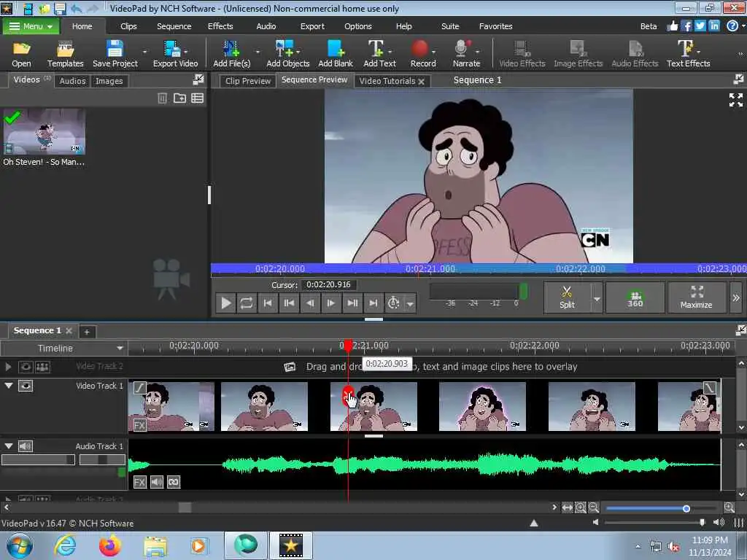Open the Split options dropdown arrow
This screenshot has width=747, height=560.
click(x=597, y=298)
